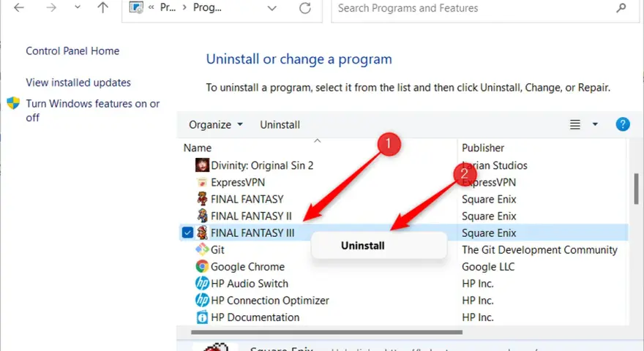The image size is (644, 351).
Task: Sort by the Name column header
Action: point(197,148)
